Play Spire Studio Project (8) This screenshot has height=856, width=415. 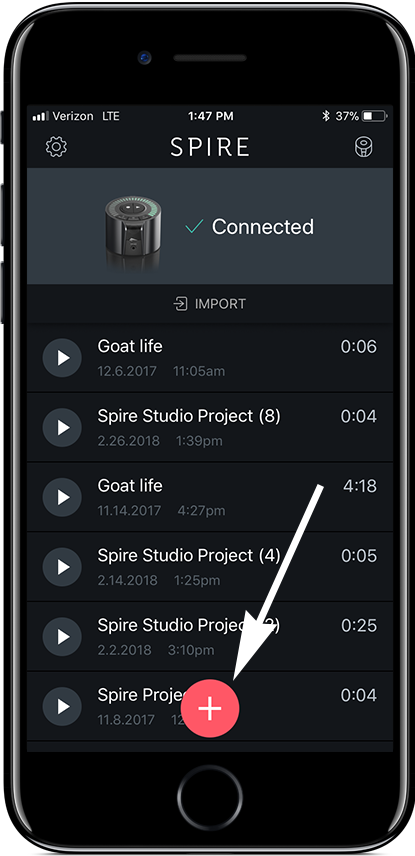click(62, 428)
